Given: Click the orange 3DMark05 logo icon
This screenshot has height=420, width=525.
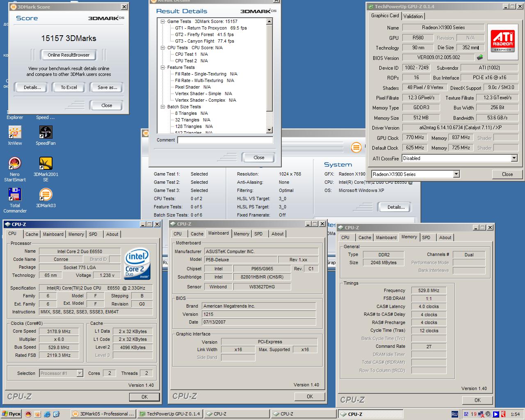Looking at the screenshot, I should point(356,147).
